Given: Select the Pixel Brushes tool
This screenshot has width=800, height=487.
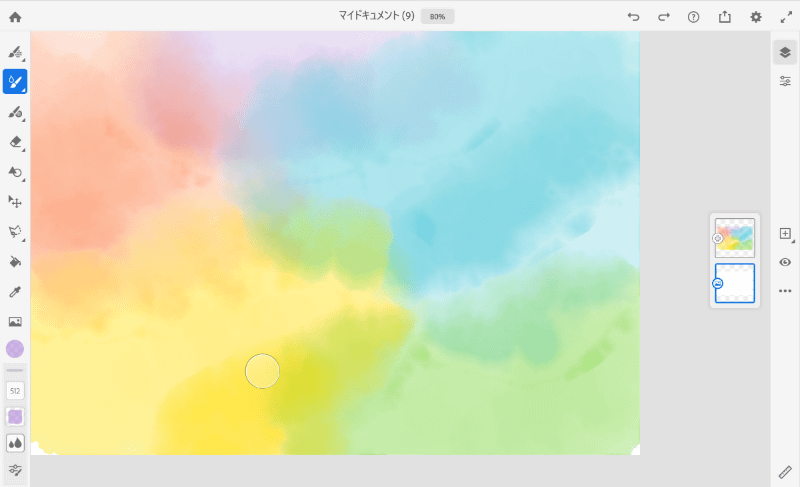Looking at the screenshot, I should pyautogui.click(x=15, y=51).
